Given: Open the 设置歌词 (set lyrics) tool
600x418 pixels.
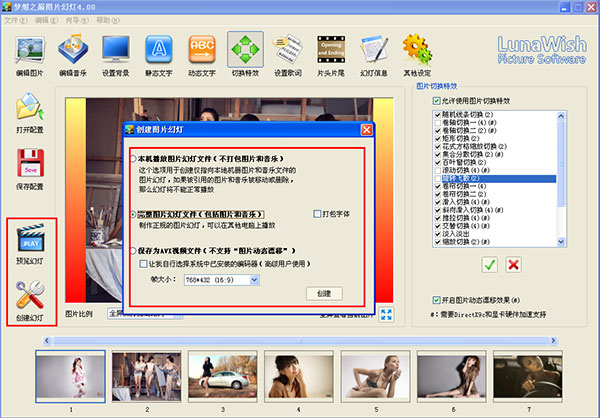Looking at the screenshot, I should click(288, 56).
